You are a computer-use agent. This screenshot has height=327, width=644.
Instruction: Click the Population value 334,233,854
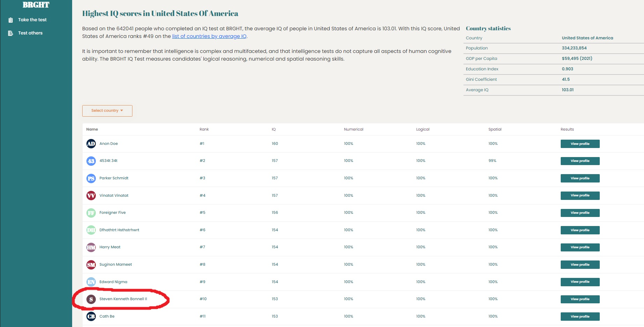point(574,48)
